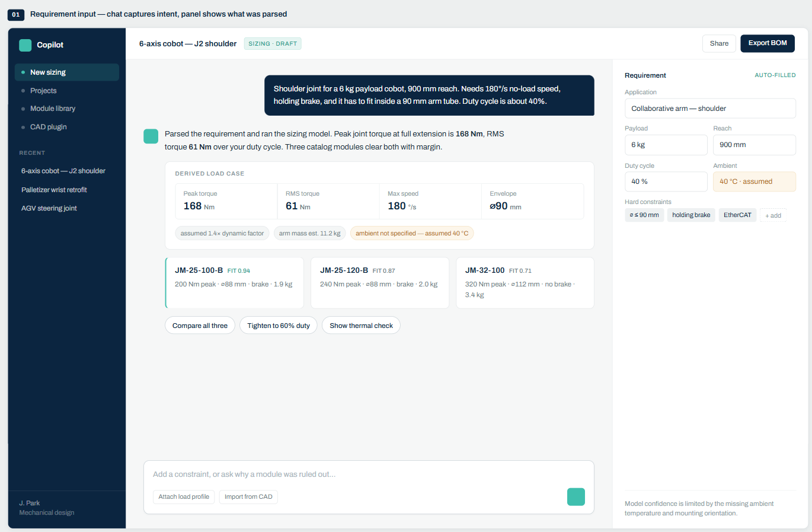Select the JM-25-120-B module card
This screenshot has width=812, height=532.
380,283
